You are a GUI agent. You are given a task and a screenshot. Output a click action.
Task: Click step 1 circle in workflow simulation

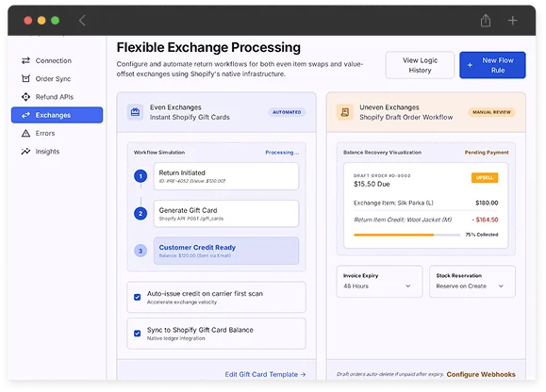click(141, 176)
